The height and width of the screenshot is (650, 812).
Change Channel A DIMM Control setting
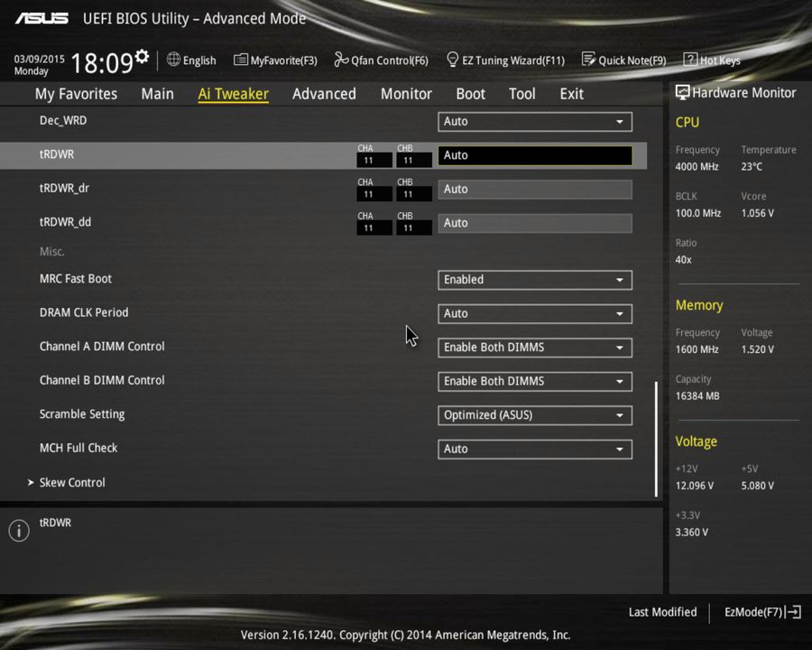click(x=534, y=347)
